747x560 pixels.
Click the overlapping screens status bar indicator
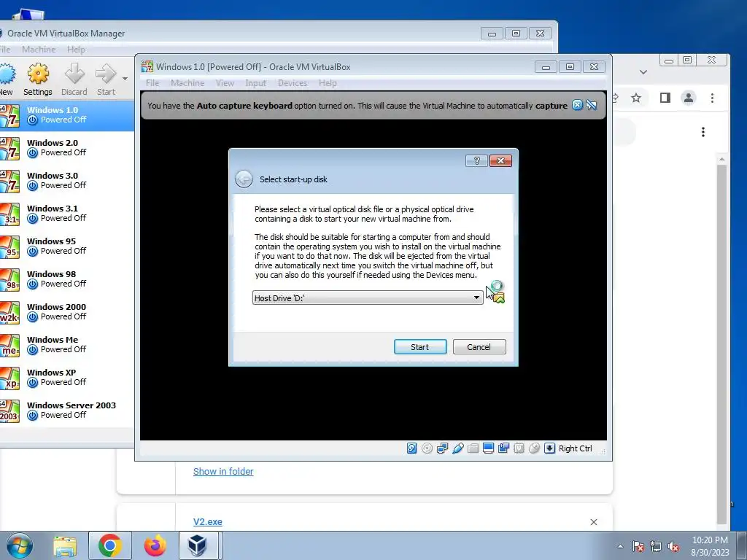click(x=503, y=448)
